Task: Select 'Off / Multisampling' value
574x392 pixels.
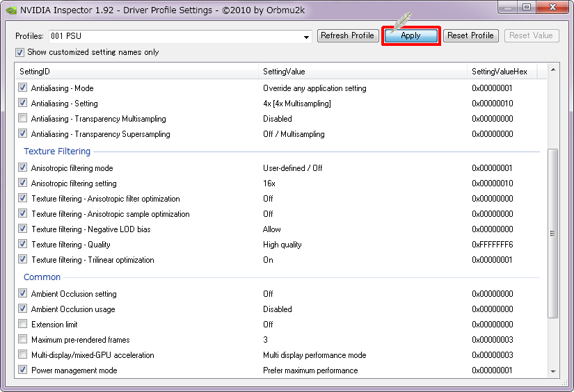Action: pyautogui.click(x=294, y=134)
